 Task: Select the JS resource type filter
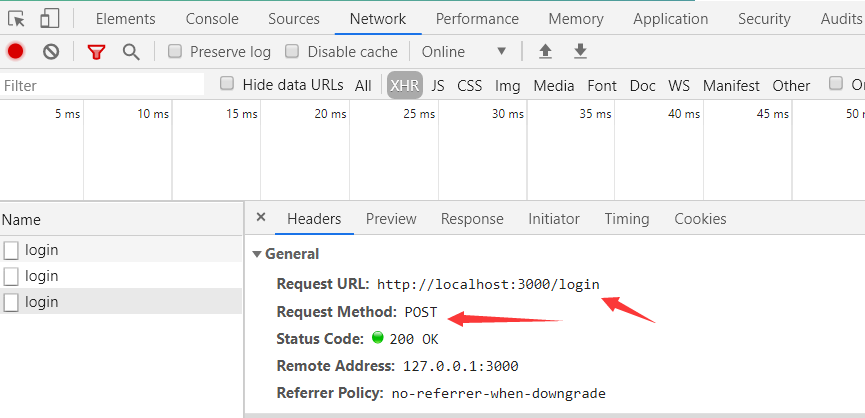(x=438, y=86)
